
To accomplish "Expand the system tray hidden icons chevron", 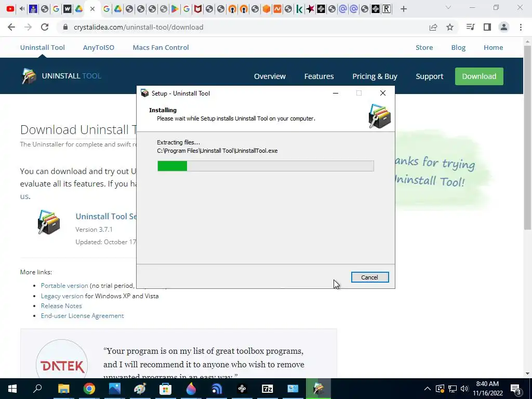I will 428,389.
